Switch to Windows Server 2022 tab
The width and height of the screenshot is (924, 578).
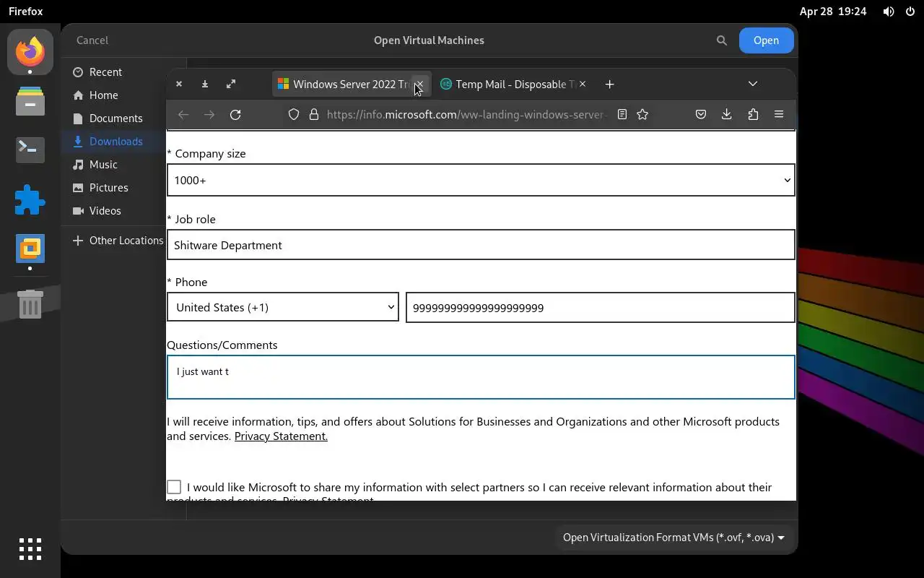pos(352,84)
